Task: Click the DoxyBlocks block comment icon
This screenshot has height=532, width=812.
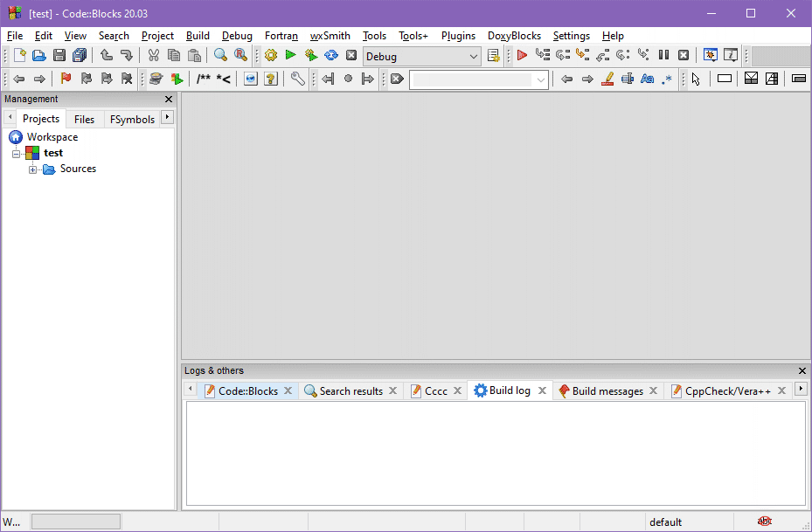Action: (203, 79)
